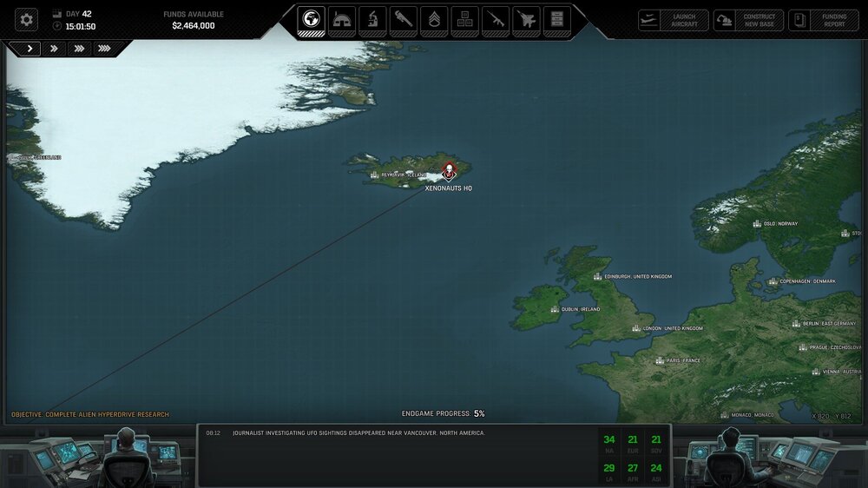This screenshot has height=488, width=868.
Task: Open the Aircraft jet fighter tab
Action: coord(526,21)
